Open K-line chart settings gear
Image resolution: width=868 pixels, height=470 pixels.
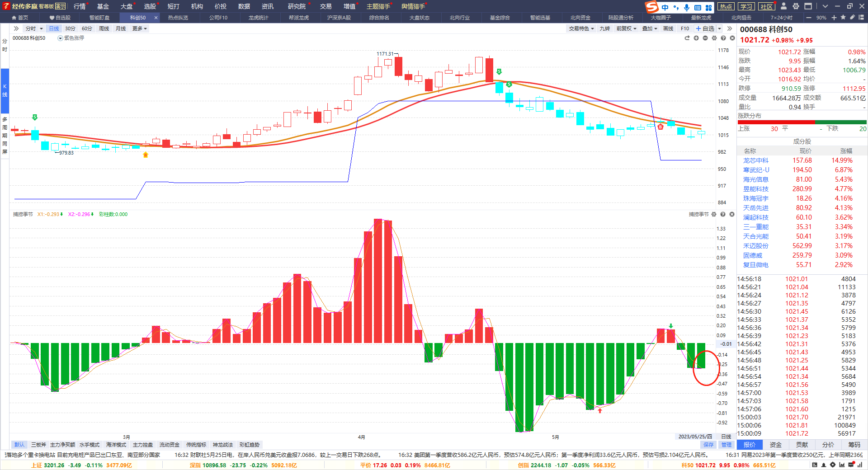tap(714, 38)
